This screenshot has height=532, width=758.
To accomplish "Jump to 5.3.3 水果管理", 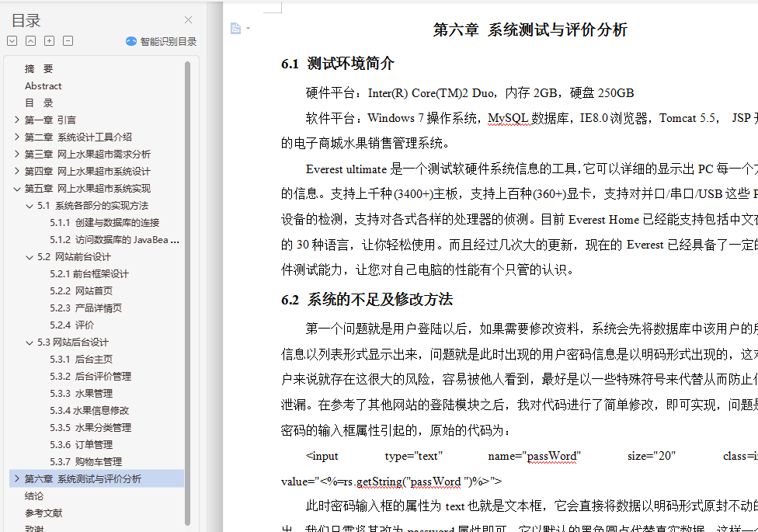I will [82, 394].
